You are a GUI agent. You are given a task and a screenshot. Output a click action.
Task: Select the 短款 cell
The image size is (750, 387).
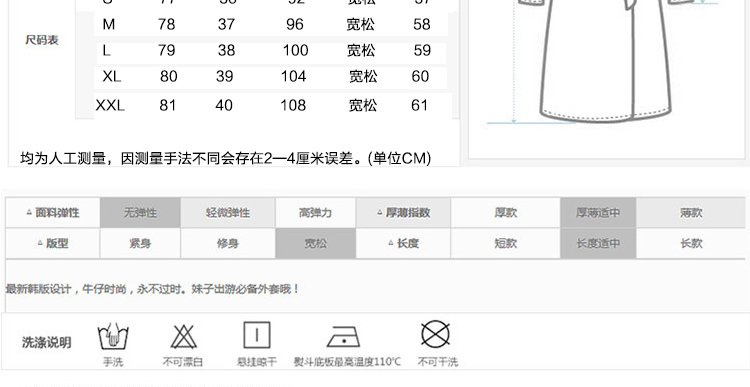point(506,243)
